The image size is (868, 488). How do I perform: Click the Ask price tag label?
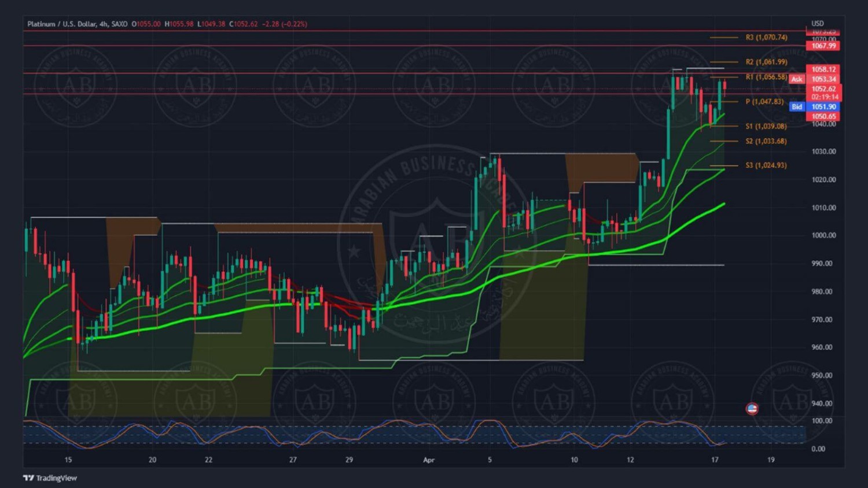tap(797, 79)
